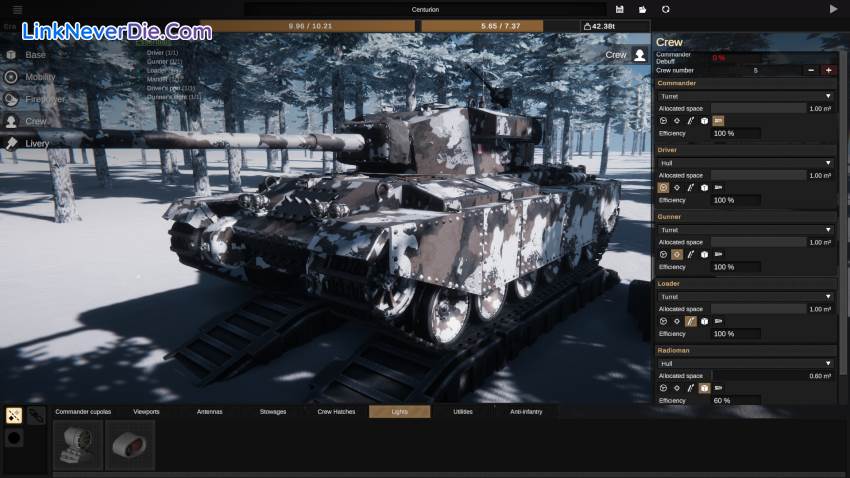
Task: Increase crew number with plus button
Action: [x=828, y=70]
